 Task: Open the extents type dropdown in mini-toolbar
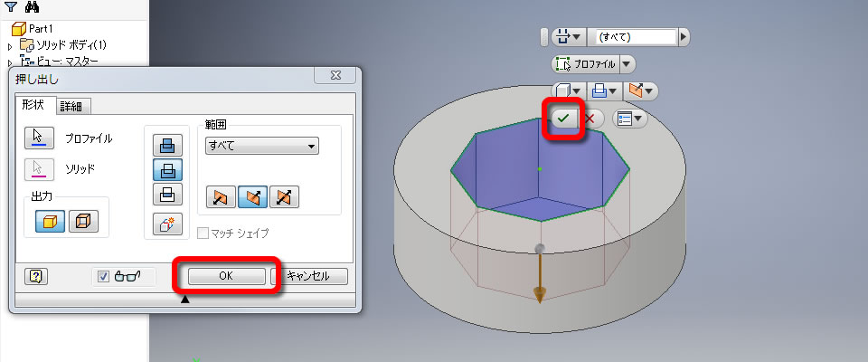coord(568,37)
